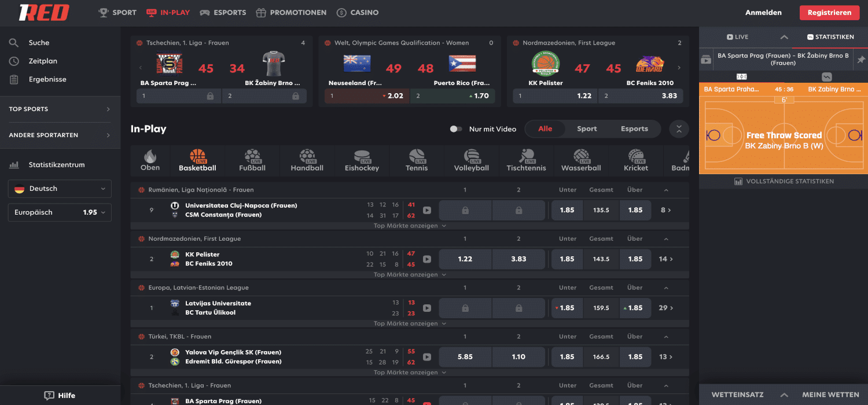The width and height of the screenshot is (868, 405).
Task: Open the Deutsch language dropdown
Action: (x=59, y=189)
